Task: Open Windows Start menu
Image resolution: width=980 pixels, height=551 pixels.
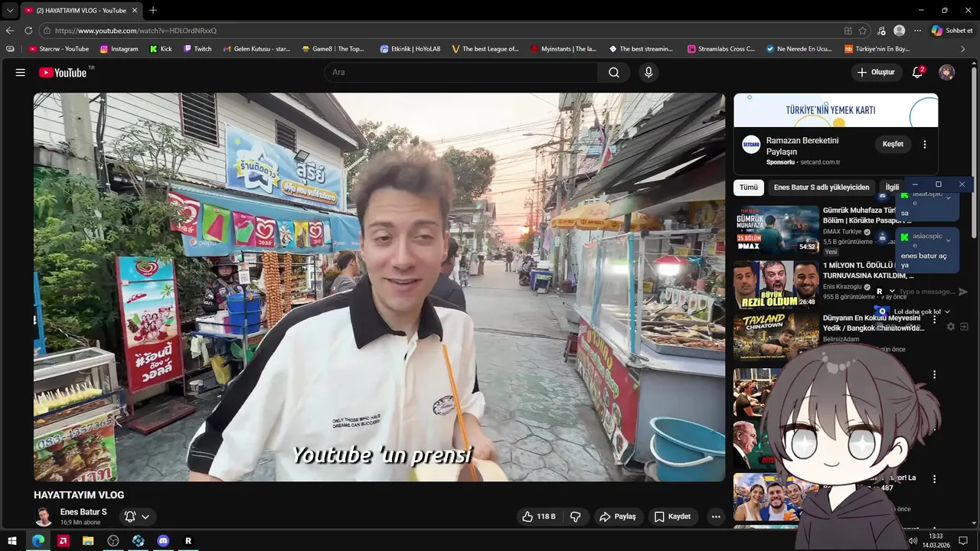Action: [12, 541]
